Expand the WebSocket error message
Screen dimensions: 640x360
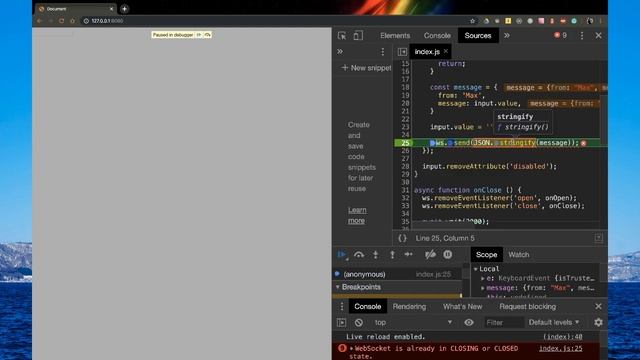pos(351,349)
